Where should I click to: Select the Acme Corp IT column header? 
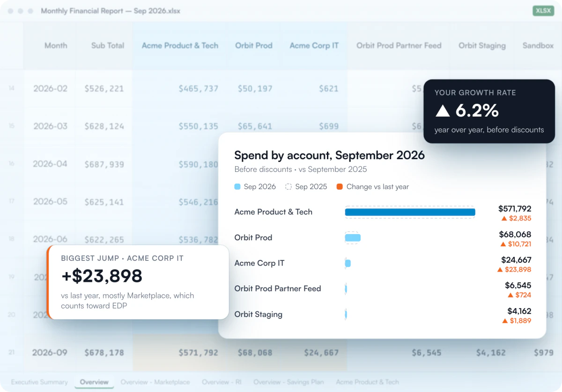coord(314,45)
